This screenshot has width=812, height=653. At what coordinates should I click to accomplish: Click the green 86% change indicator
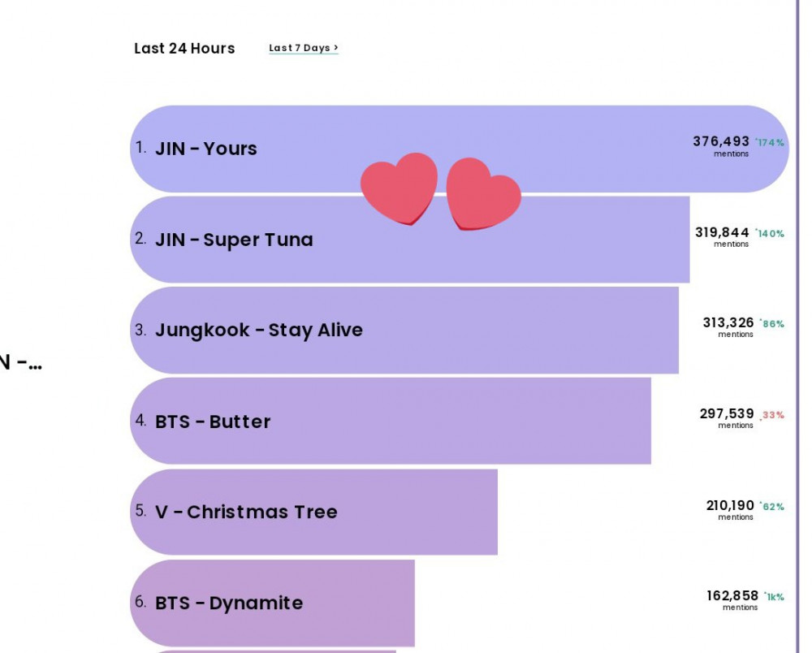773,324
